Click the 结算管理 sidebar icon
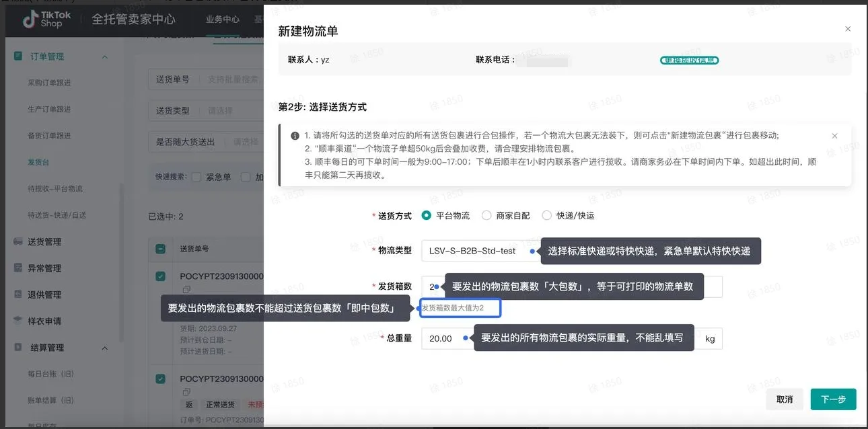The height and width of the screenshot is (429, 868). [x=18, y=348]
